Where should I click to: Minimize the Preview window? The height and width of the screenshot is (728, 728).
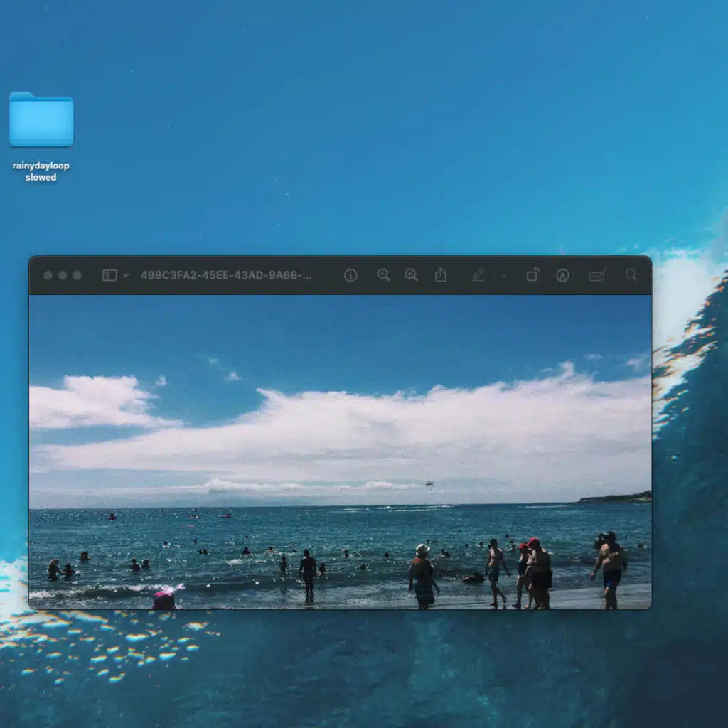point(63,275)
